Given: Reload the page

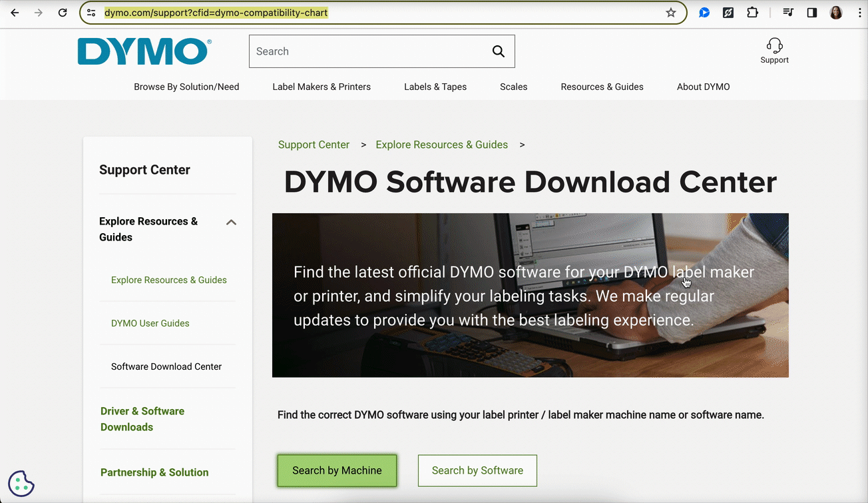Looking at the screenshot, I should [x=63, y=13].
